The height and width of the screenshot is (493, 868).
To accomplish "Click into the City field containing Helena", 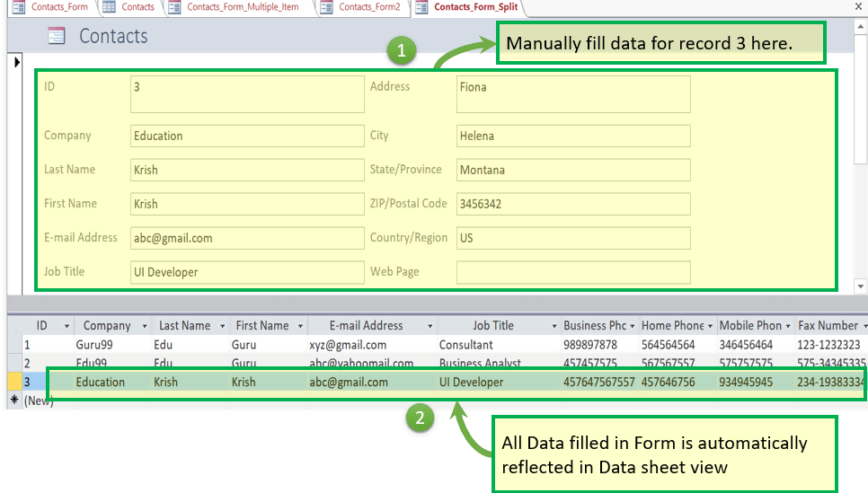I will pyautogui.click(x=572, y=136).
